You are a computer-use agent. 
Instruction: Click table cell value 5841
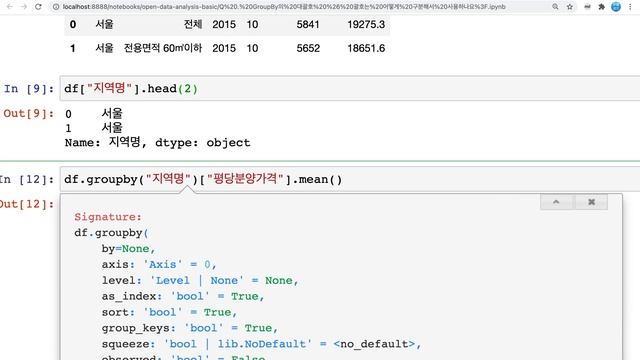pyautogui.click(x=308, y=24)
